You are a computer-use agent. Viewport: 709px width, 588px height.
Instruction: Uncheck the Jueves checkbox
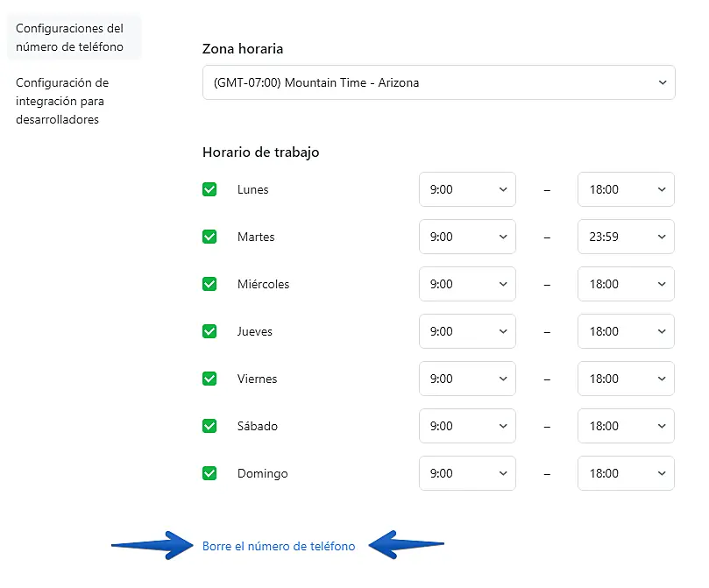click(209, 331)
